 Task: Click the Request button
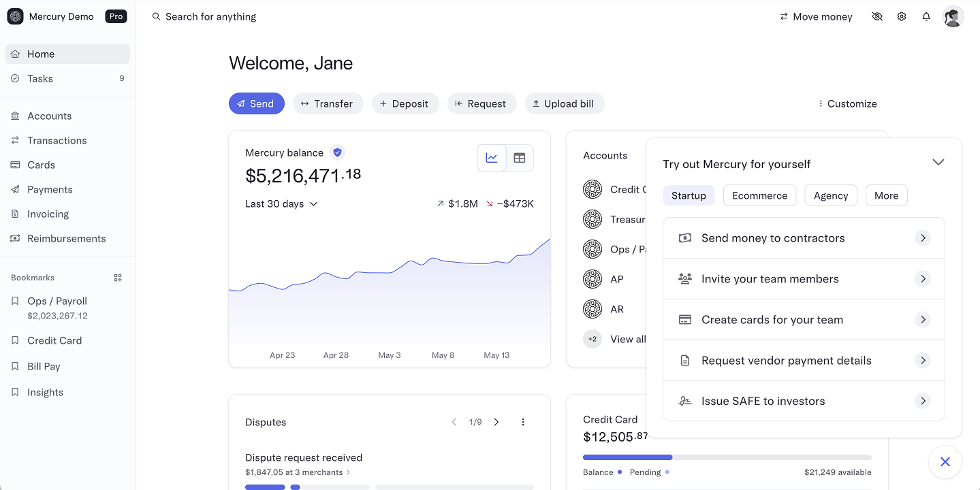(x=482, y=103)
